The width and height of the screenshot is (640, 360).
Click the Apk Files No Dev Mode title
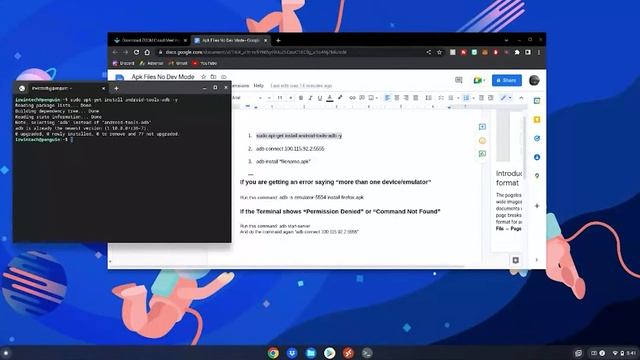click(163, 77)
